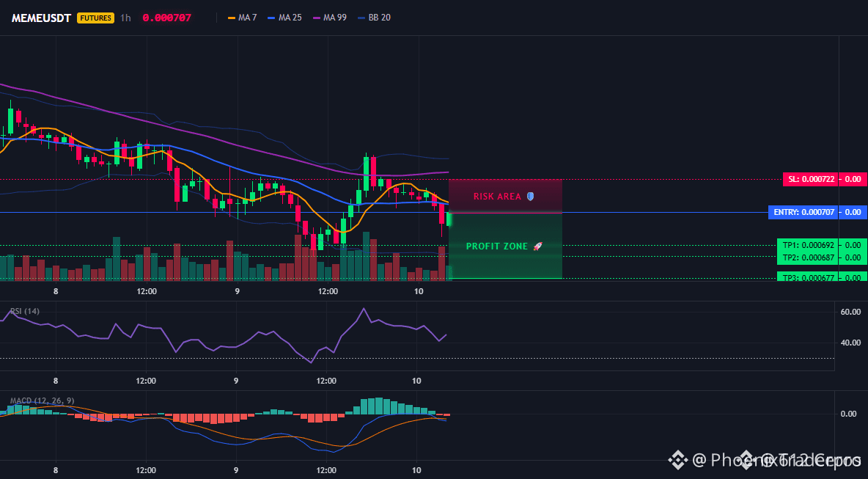Click the shield icon in Risk Area
Viewport: 868px width, 479px height.
pos(531,197)
